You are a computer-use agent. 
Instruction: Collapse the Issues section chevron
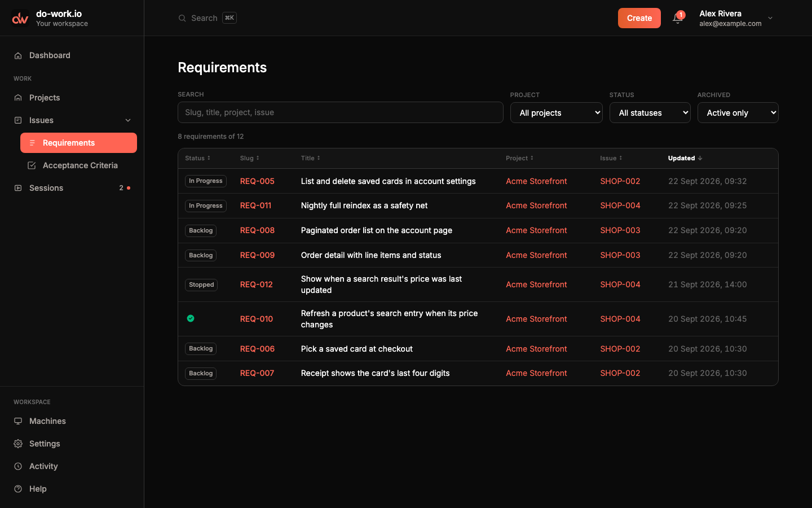128,120
